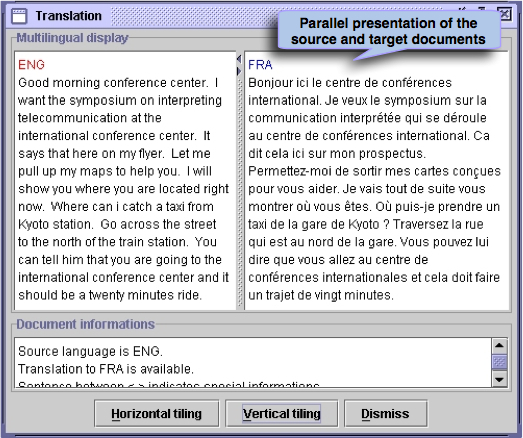
Task: Collapse split pane with left arrow
Action: pos(239,59)
